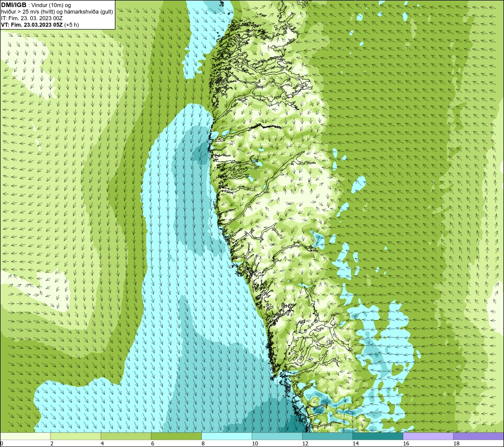The image size is (504, 447).
Task: Click the legend label '4'
Action: point(102,444)
